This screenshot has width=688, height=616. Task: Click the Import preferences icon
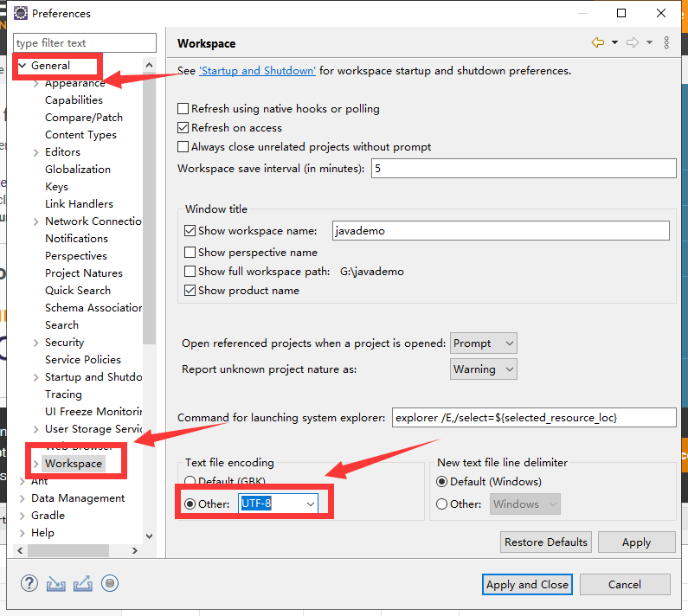point(55,583)
